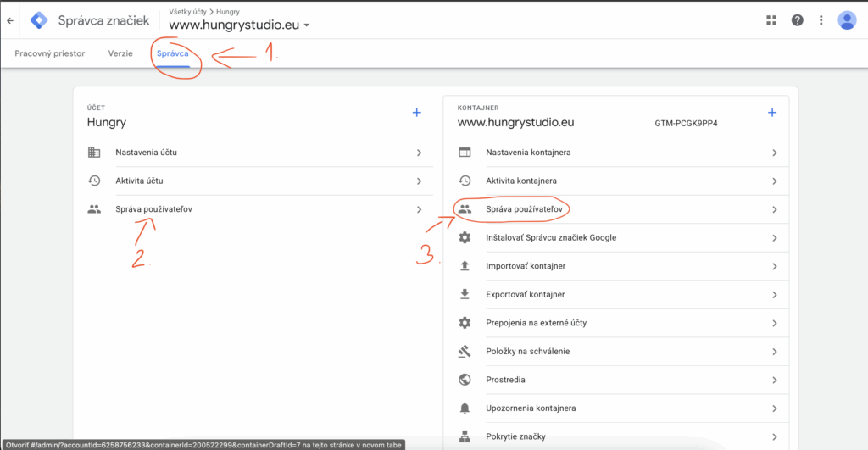Expand the account Správa používateľov chevron
This screenshot has height=450, width=868.
[x=419, y=210]
